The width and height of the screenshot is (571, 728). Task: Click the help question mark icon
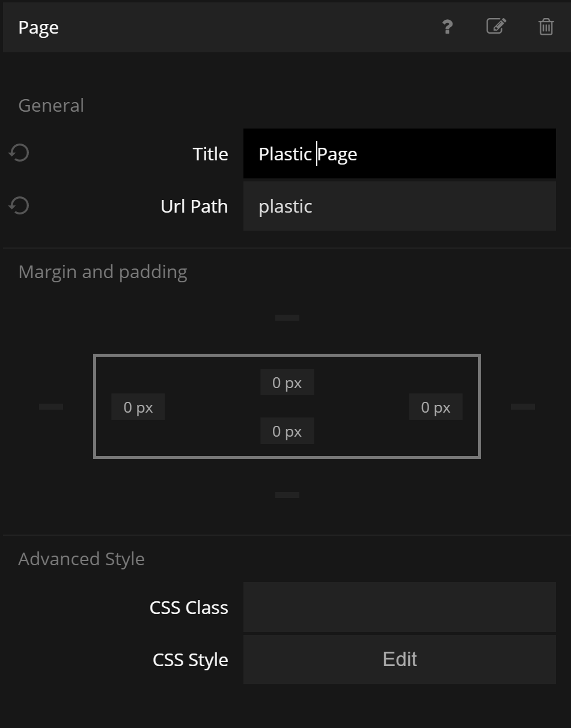[447, 27]
